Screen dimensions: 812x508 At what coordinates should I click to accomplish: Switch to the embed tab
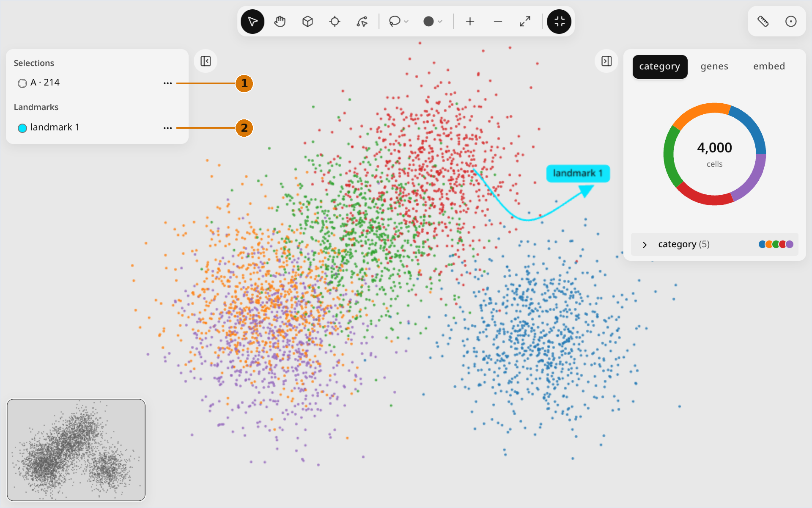coord(769,66)
